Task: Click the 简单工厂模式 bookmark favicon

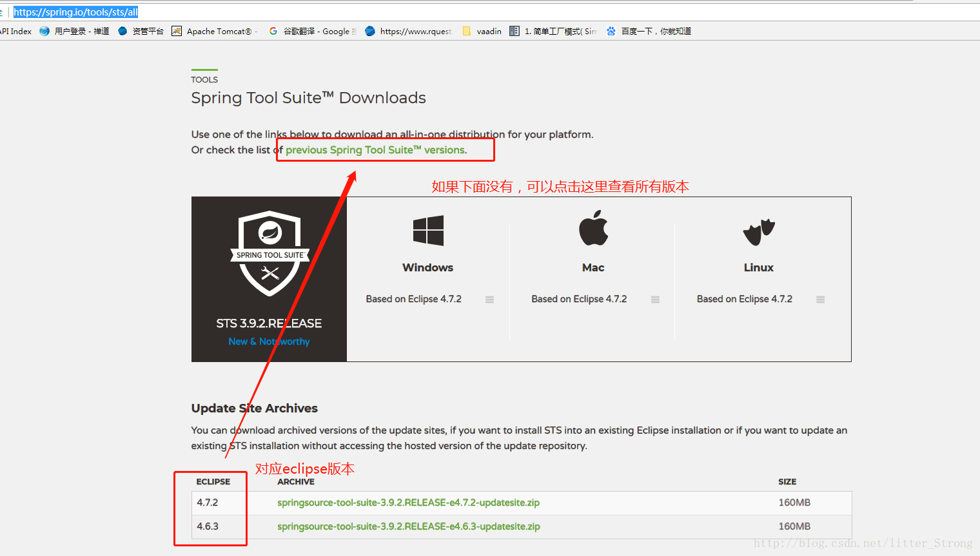Action: (x=514, y=31)
